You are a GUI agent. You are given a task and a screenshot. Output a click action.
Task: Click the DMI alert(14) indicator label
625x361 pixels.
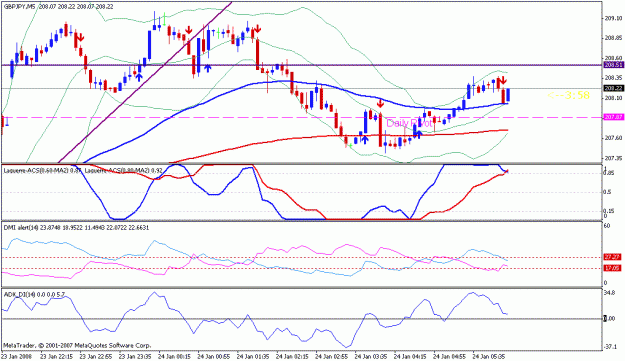pyautogui.click(x=76, y=228)
